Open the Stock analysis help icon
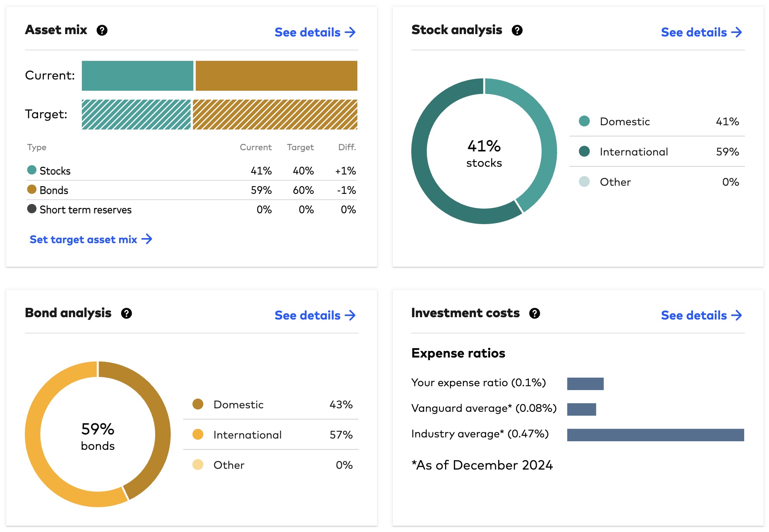Viewport: 769px width, 532px height. pyautogui.click(x=517, y=30)
